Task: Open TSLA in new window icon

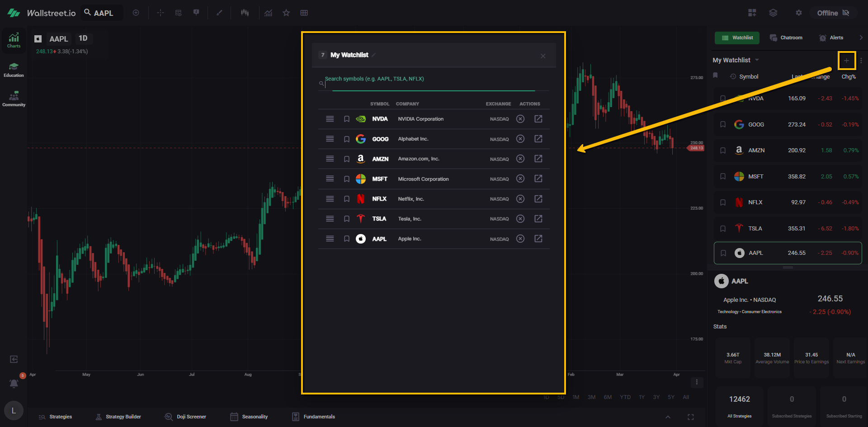Action: click(x=538, y=219)
